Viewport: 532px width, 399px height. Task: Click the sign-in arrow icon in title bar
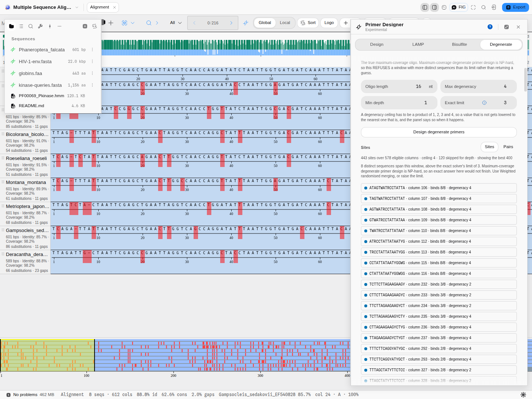(x=494, y=7)
